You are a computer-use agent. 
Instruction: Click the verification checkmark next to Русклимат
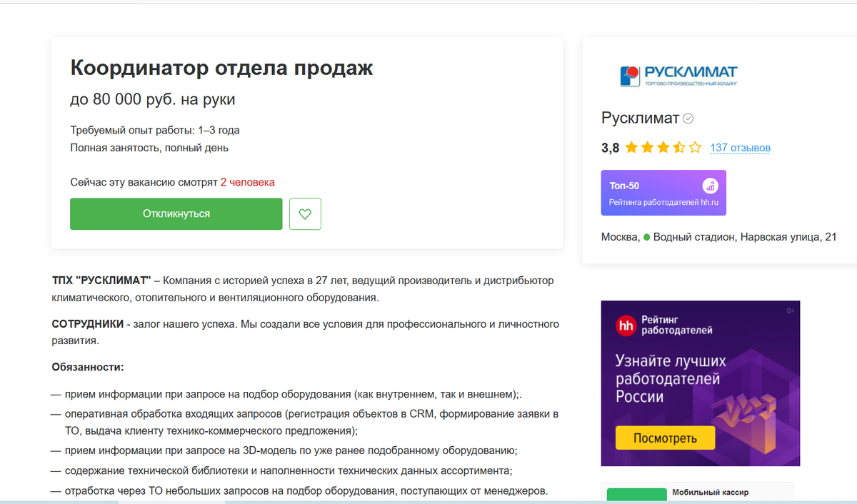pos(688,118)
